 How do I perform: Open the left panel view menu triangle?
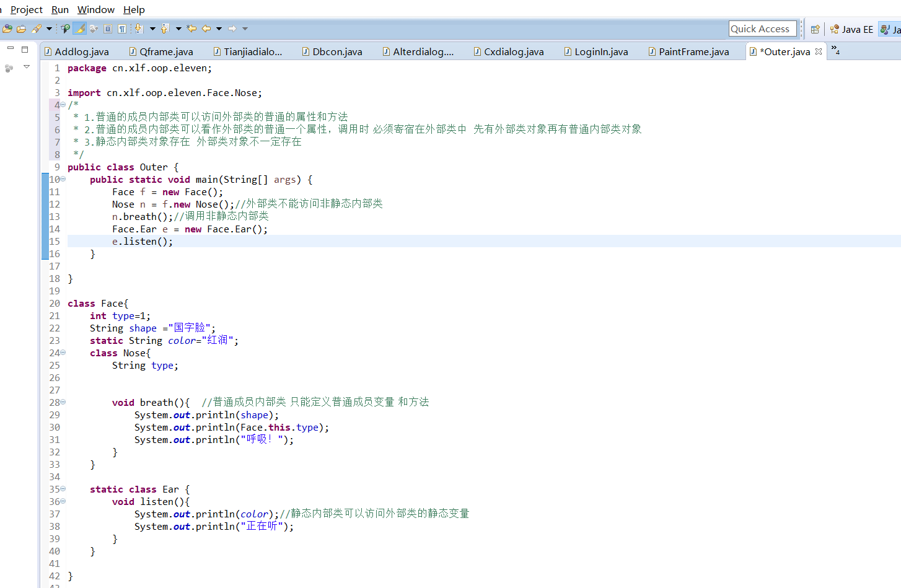point(27,66)
